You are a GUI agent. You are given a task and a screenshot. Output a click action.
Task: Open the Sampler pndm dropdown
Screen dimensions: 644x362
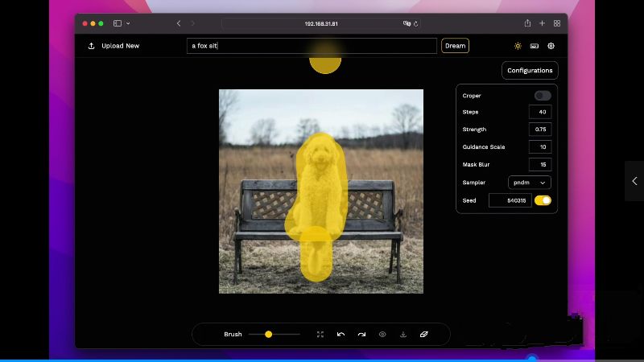point(529,183)
